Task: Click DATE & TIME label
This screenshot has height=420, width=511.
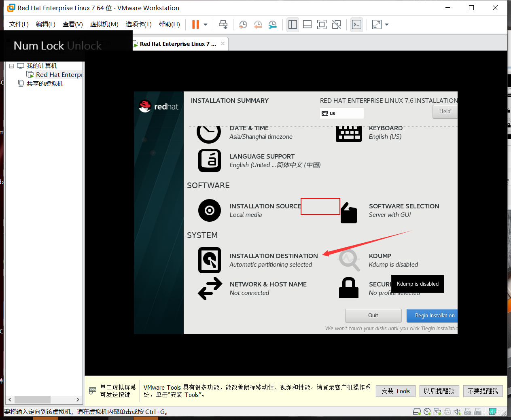Action: [x=249, y=128]
